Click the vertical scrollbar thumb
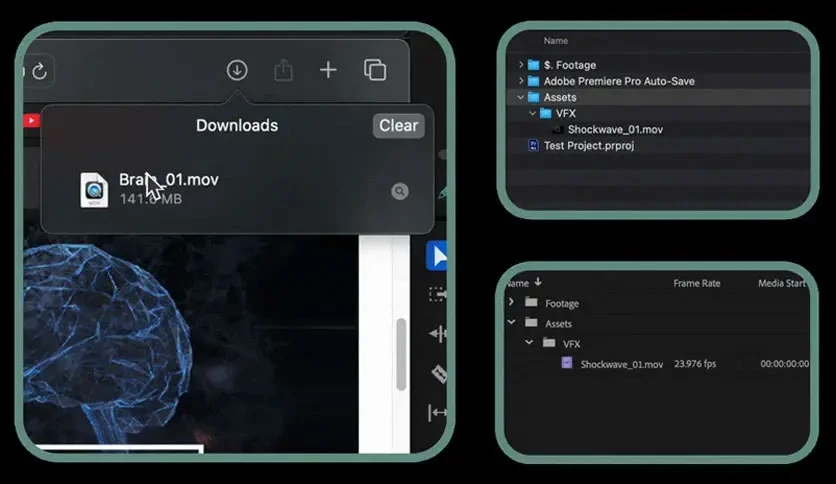Image resolution: width=836 pixels, height=484 pixels. pos(401,354)
